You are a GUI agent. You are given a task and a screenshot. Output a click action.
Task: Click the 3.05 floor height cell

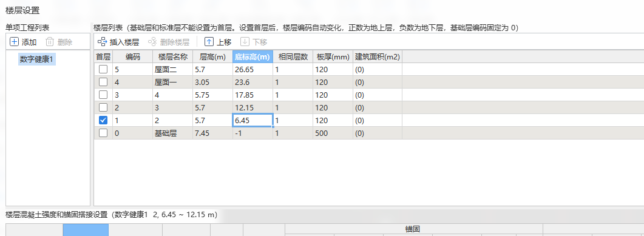click(x=212, y=82)
